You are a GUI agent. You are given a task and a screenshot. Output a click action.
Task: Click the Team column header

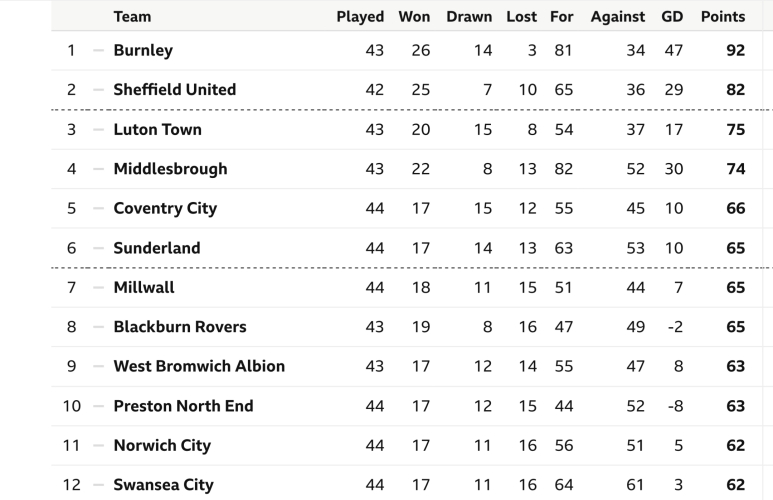coord(133,16)
